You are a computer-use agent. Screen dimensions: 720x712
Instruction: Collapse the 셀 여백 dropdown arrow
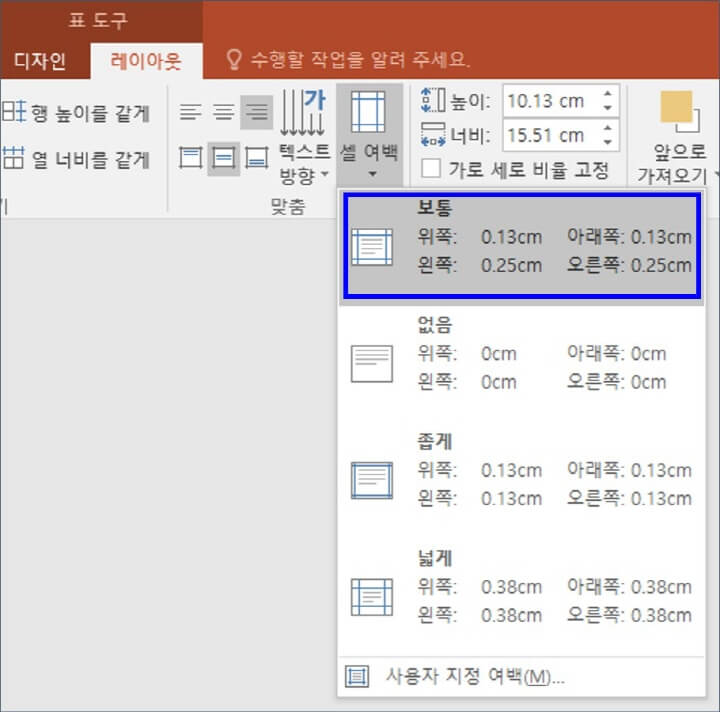372,174
